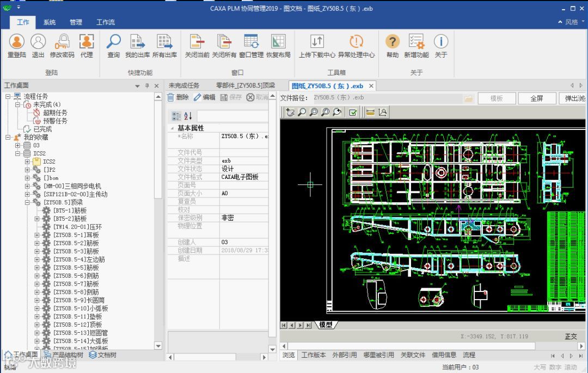Open 窗口管理 window manager
This screenshot has height=373, width=588.
[251, 46]
